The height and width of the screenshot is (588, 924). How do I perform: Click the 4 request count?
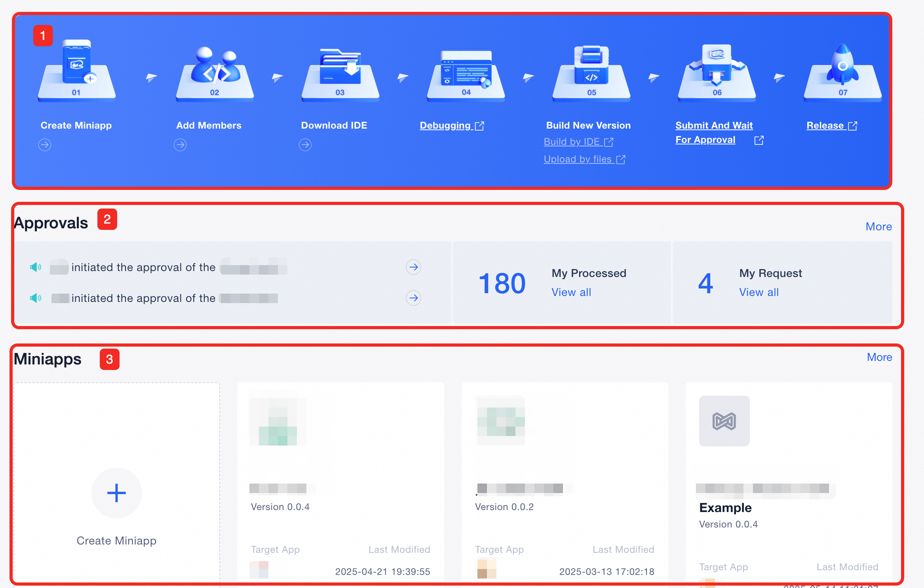tap(705, 283)
